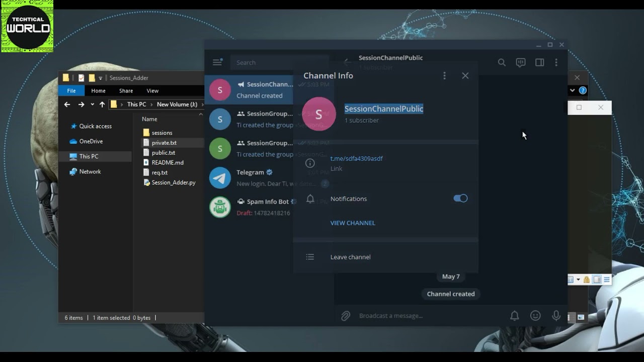Click the properties icon in Explorer quick access toolbar
This screenshot has height=362, width=644.
click(x=81, y=78)
